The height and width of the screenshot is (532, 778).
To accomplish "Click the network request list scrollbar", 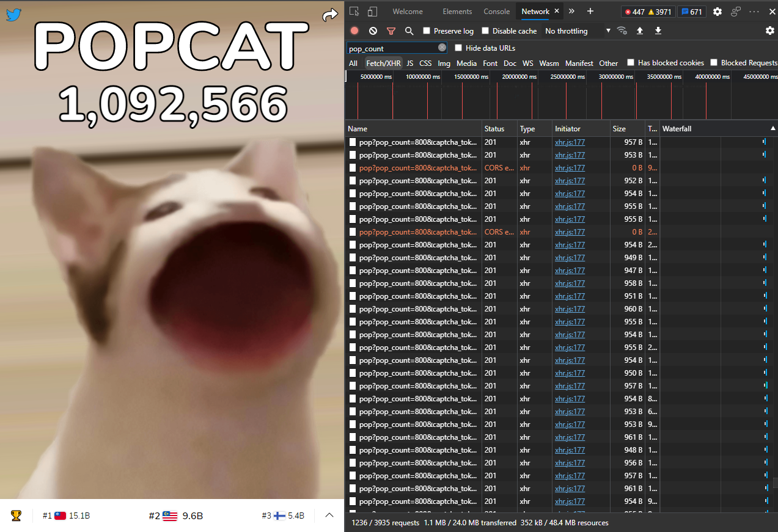I will coord(774,482).
